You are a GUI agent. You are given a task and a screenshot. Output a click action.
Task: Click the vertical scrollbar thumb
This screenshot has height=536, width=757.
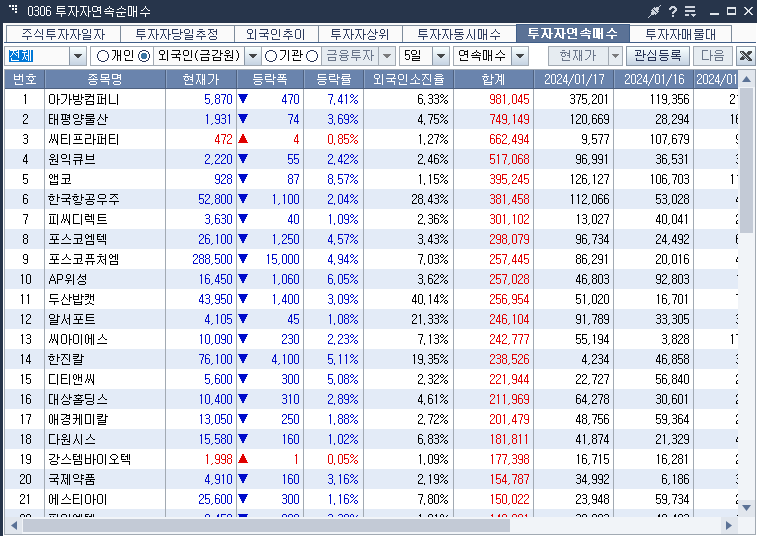746,159
